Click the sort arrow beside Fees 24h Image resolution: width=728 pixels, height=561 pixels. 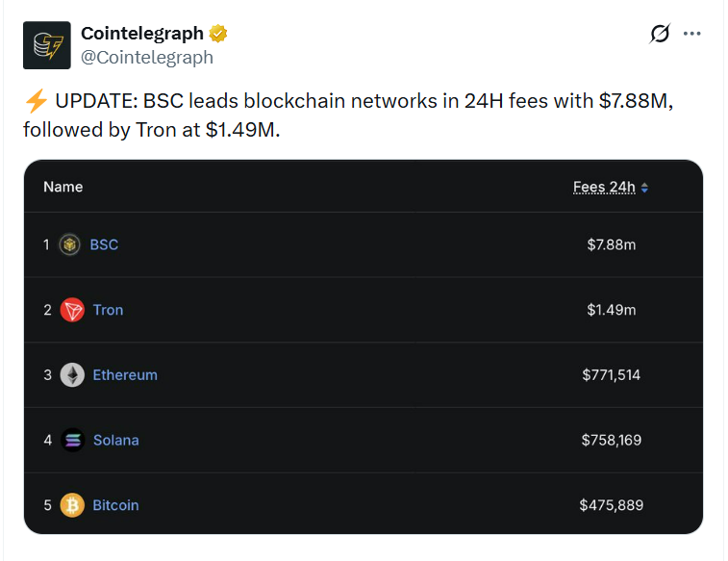pyautogui.click(x=644, y=188)
